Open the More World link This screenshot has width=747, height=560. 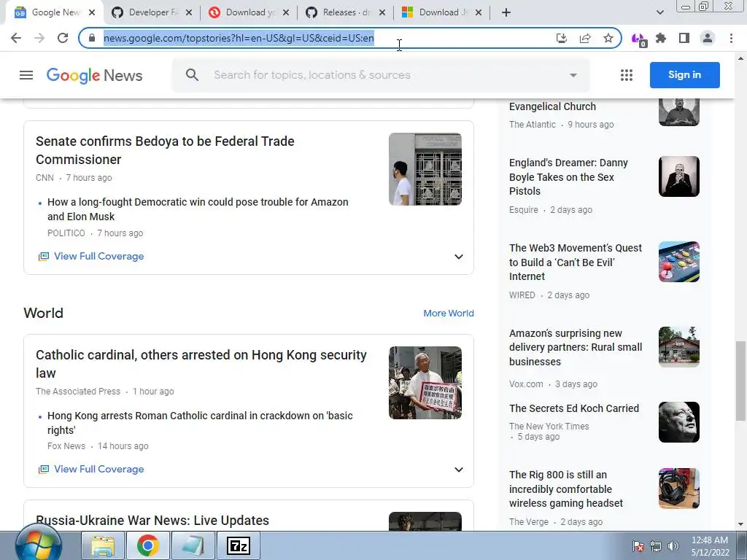point(449,314)
